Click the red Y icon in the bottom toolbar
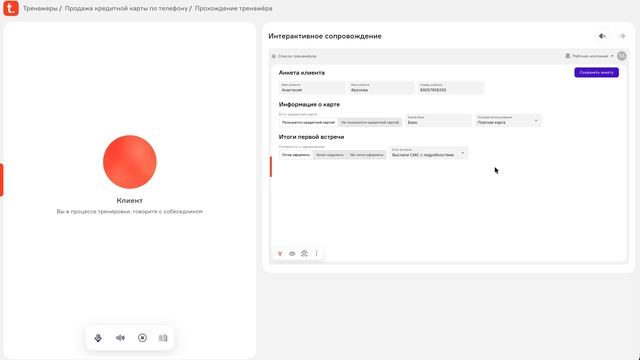The height and width of the screenshot is (360, 640). 280,253
